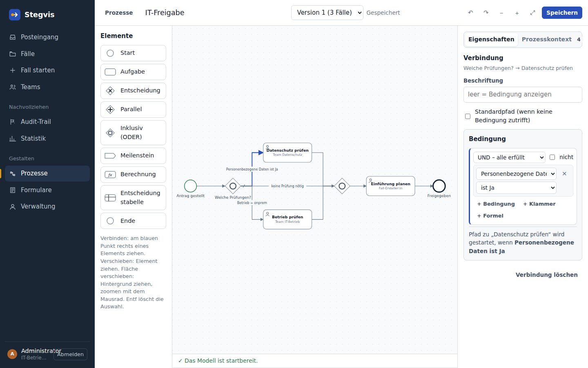Select the Welche Prüfungen gateway on canvas

[233, 186]
